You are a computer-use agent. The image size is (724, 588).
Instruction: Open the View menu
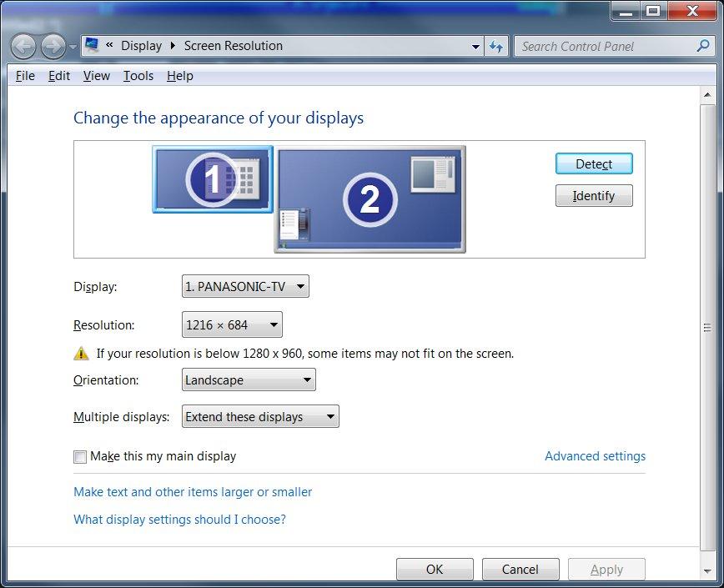point(97,76)
